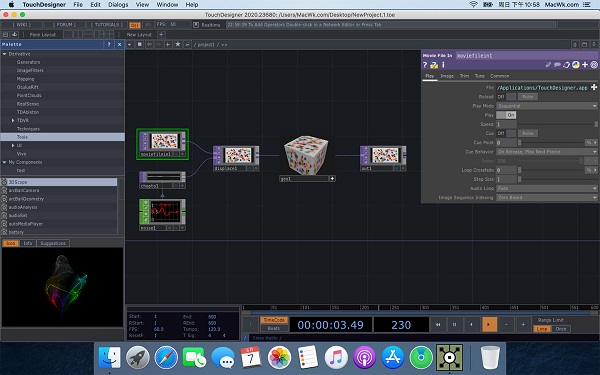Viewport: 600px width, 375px height.
Task: Click the bookmark star icon in network bar
Action: pyautogui.click(x=178, y=44)
